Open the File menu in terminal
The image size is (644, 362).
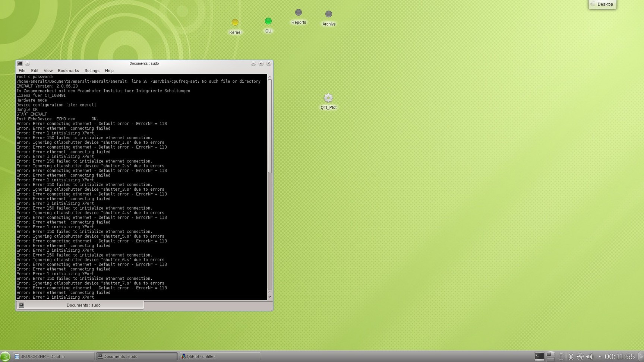[x=22, y=71]
